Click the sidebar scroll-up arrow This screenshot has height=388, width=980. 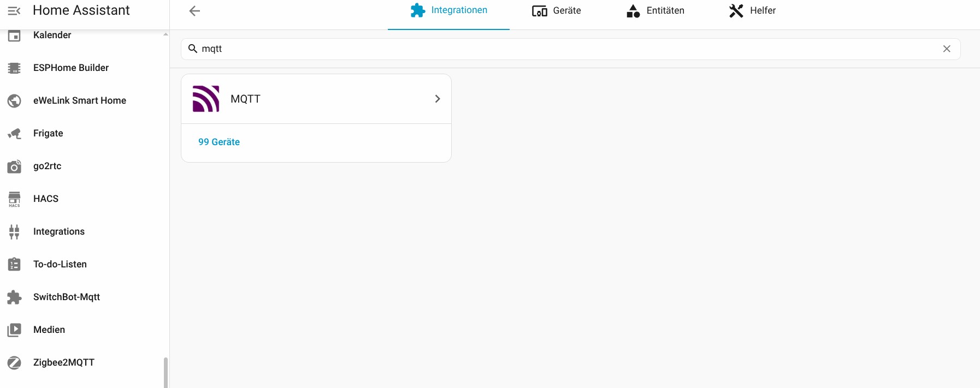[166, 34]
